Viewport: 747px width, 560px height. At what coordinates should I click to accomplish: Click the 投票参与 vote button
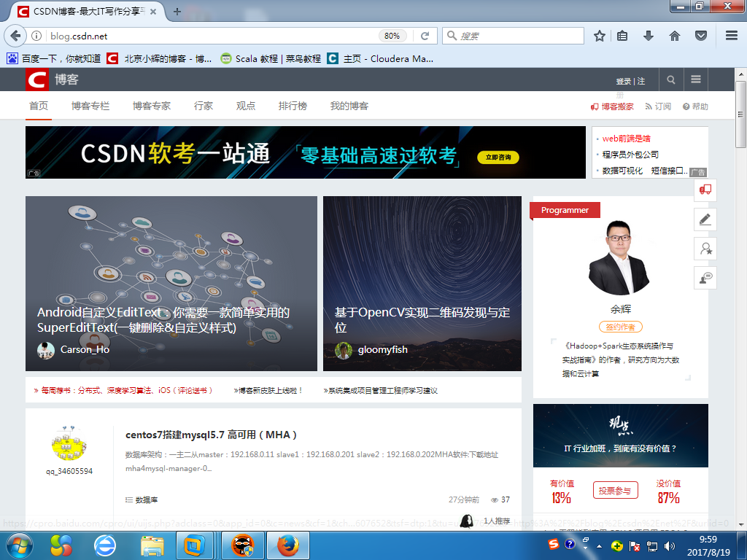pos(615,490)
